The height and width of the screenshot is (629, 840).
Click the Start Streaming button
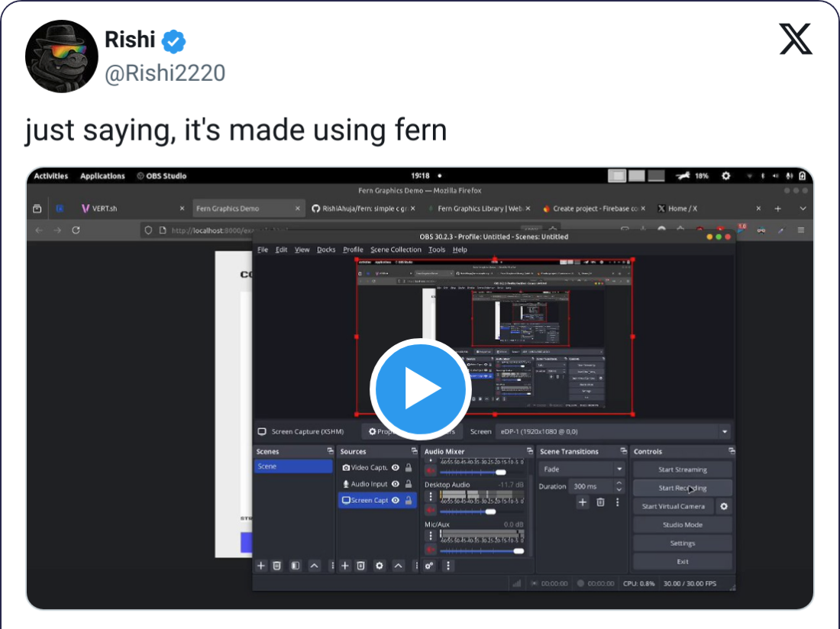pos(682,469)
